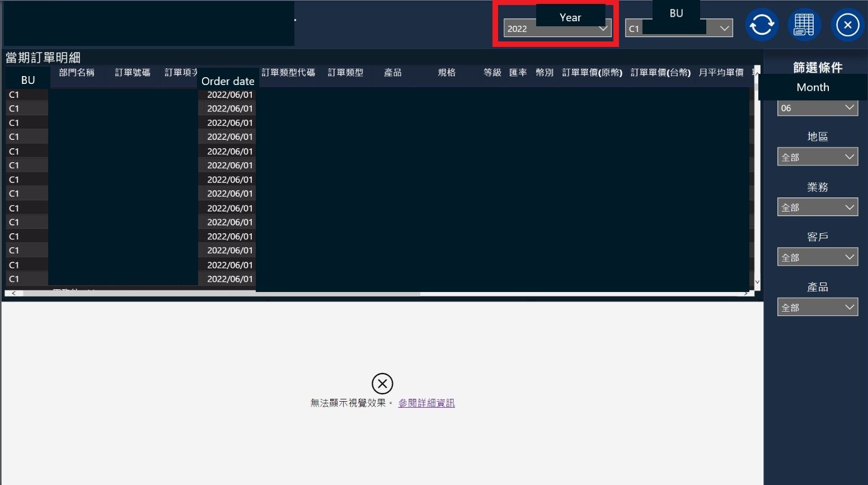Click the 訂單類型 column header
Screen dimensions: 868x485
click(x=346, y=73)
